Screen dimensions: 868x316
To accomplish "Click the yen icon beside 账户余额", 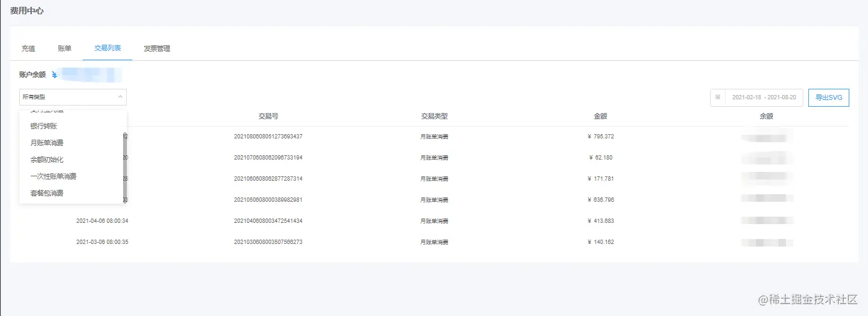I will click(x=55, y=74).
